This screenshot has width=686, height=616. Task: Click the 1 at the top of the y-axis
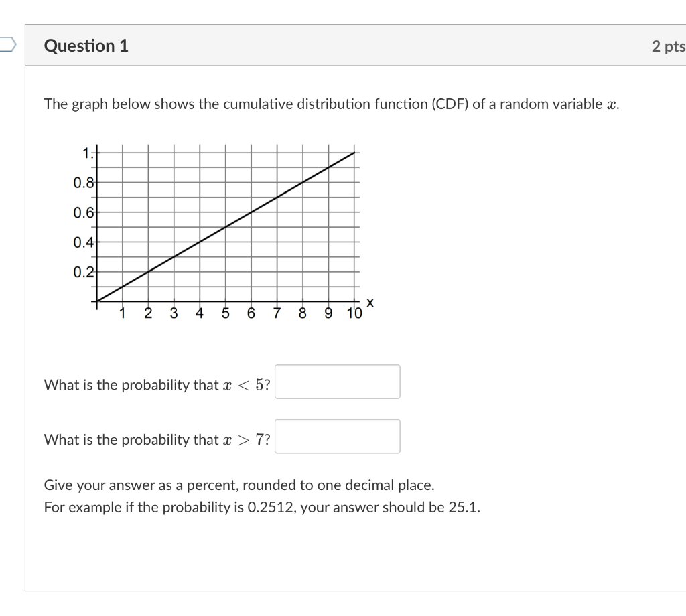pyautogui.click(x=86, y=152)
